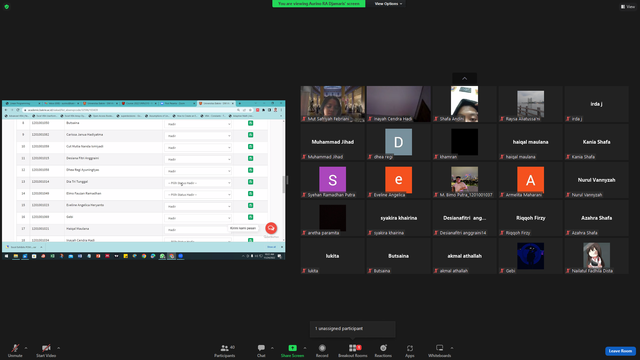
Task: Click the green icon in Elmo Fauzan's row
Action: point(251,193)
